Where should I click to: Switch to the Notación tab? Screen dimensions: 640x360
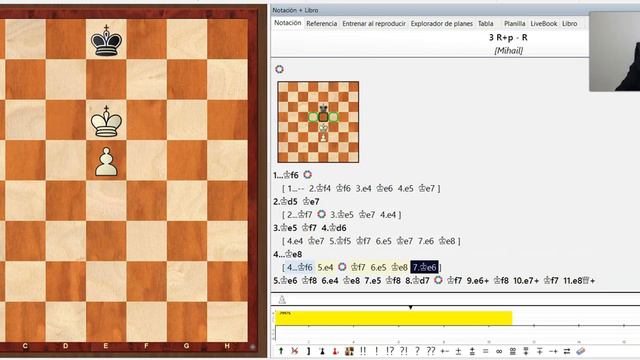pyautogui.click(x=287, y=23)
